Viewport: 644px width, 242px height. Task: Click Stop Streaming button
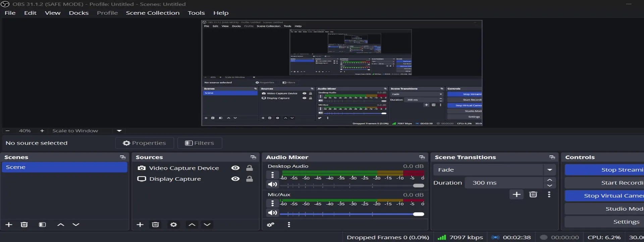(x=604, y=170)
